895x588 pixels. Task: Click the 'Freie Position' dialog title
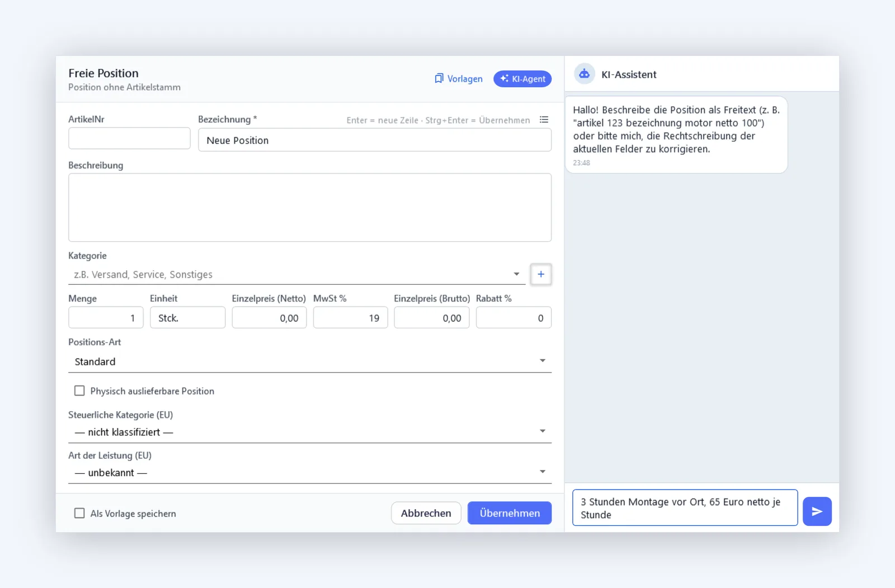click(103, 73)
